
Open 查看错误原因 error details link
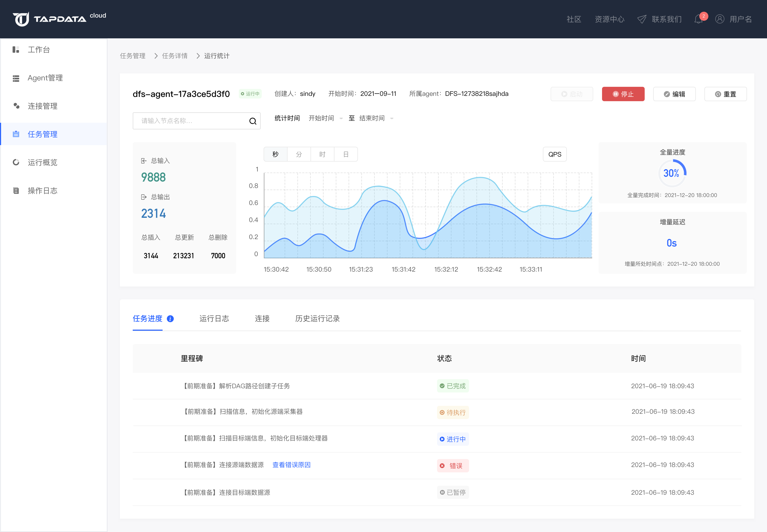click(x=291, y=465)
